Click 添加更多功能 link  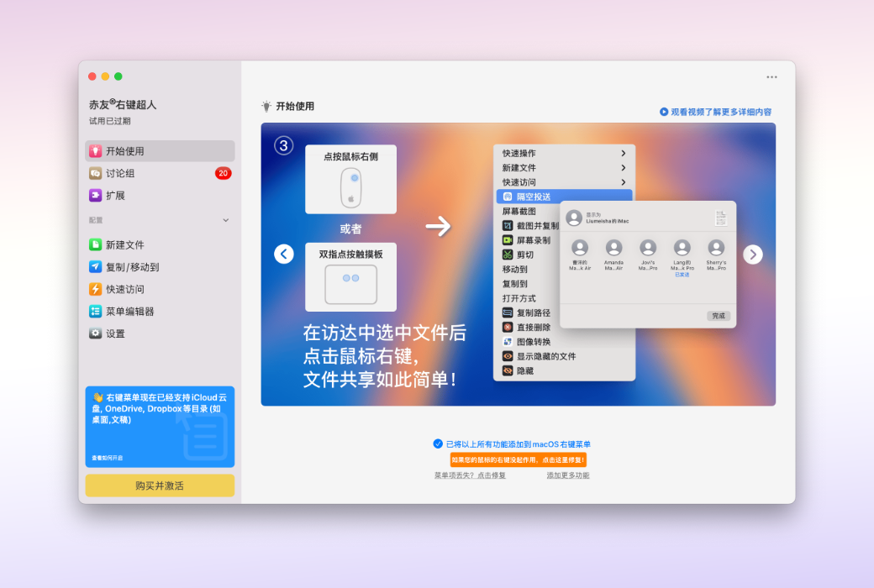point(568,475)
